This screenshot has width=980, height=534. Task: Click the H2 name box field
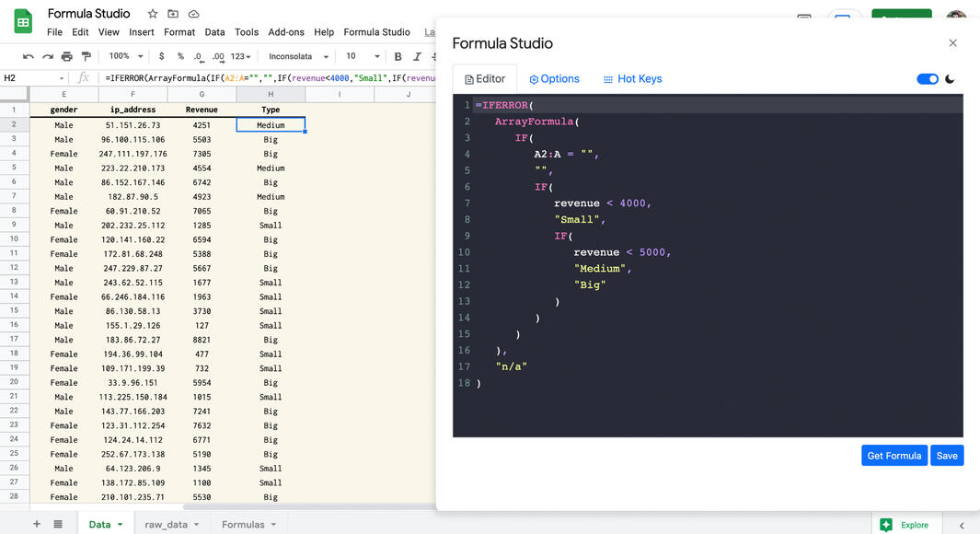click(x=30, y=78)
